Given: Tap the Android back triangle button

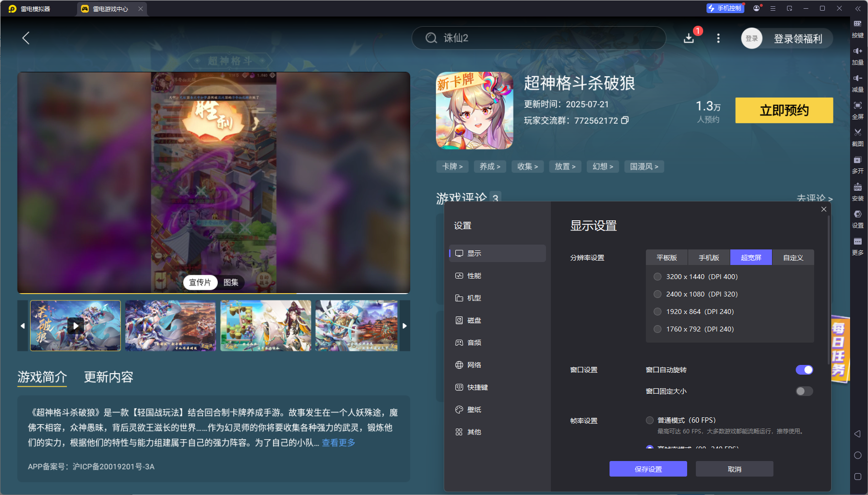Looking at the screenshot, I should (x=857, y=434).
